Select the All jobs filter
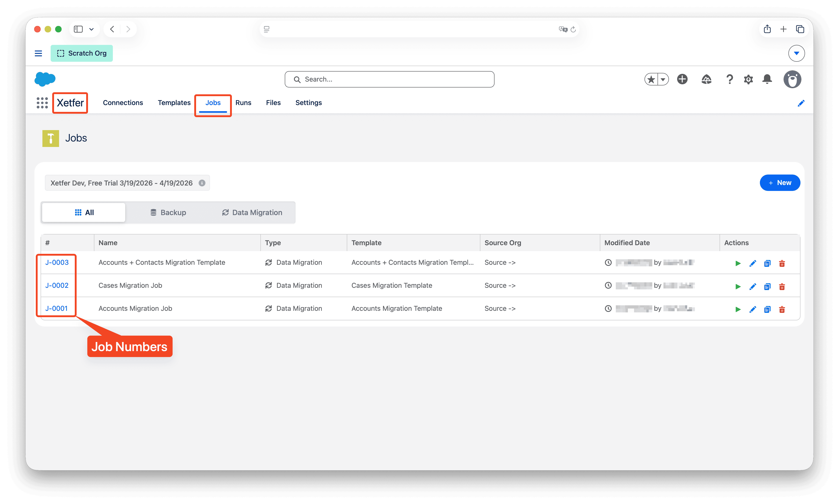The width and height of the screenshot is (839, 504). (x=84, y=213)
